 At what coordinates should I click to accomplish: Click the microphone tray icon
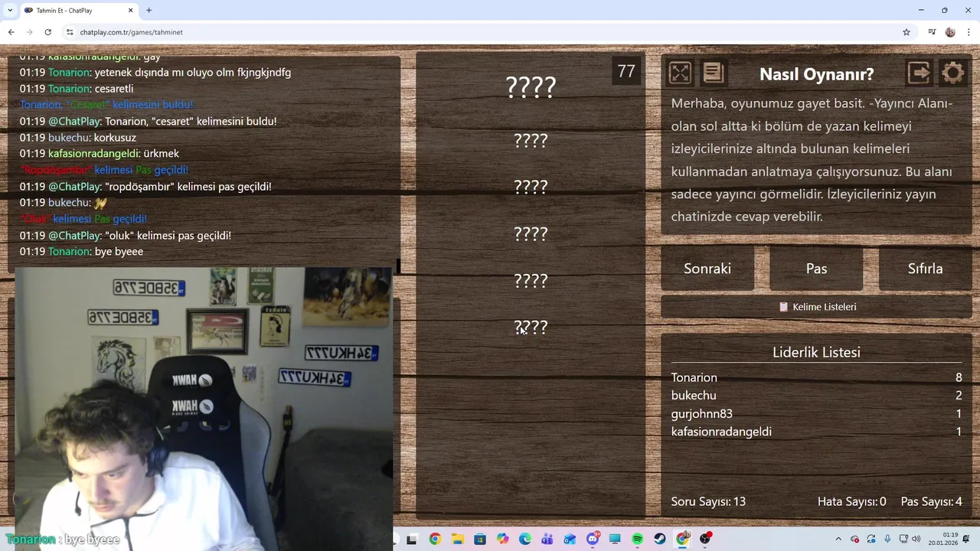[887, 539]
